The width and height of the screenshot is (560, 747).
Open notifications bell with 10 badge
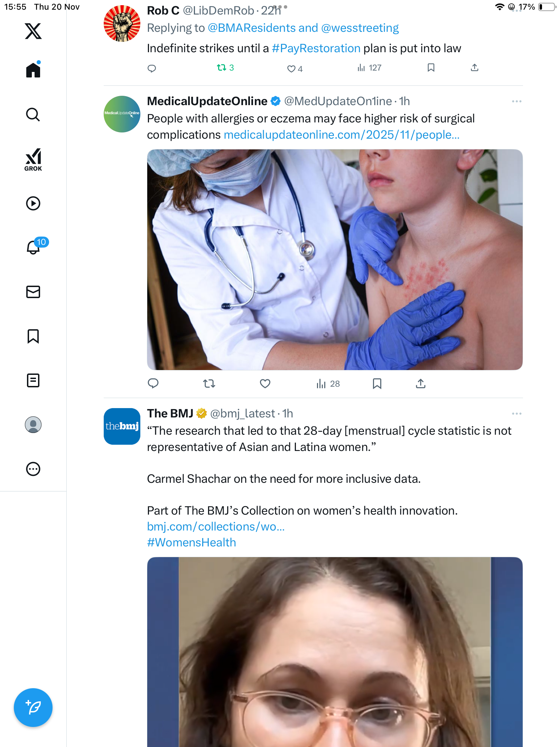(x=34, y=247)
